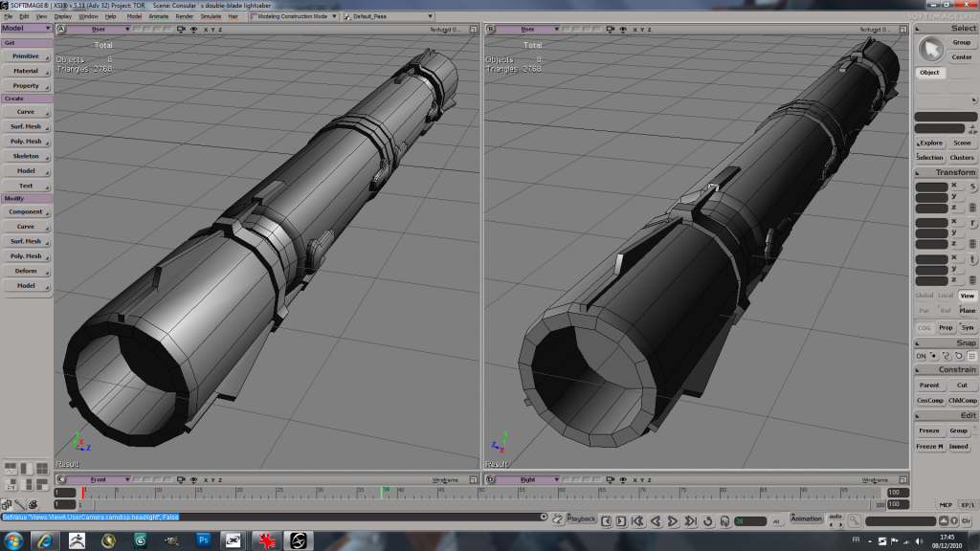Click the snap grid icon in Snap panel

click(x=972, y=356)
